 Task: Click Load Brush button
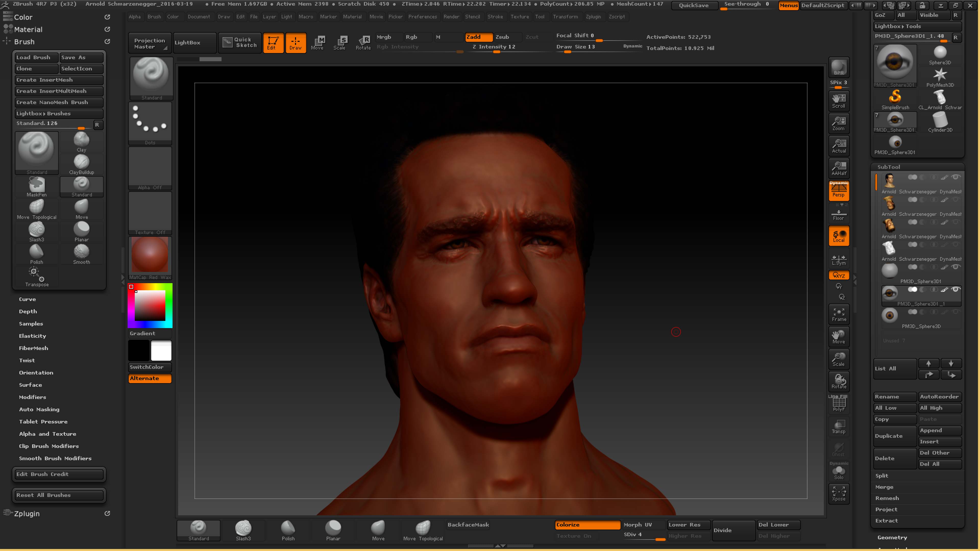(x=36, y=57)
